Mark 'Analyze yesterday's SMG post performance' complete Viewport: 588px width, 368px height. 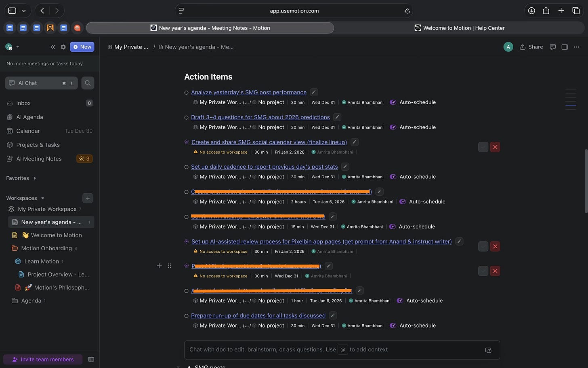187,93
